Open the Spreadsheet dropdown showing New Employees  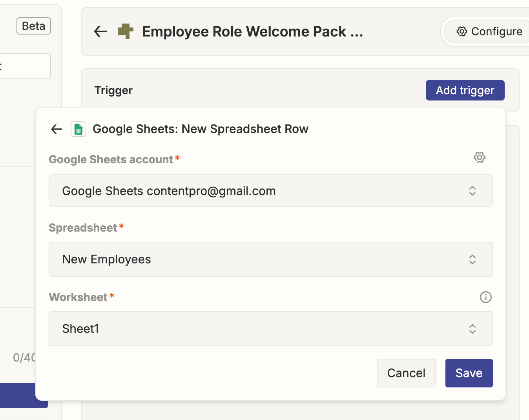click(271, 259)
